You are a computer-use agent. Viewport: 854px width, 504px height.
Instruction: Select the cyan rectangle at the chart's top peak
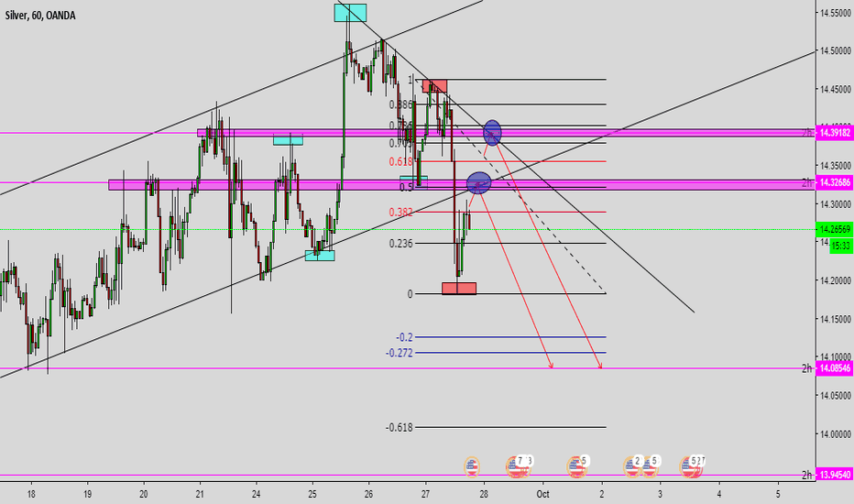pos(350,13)
